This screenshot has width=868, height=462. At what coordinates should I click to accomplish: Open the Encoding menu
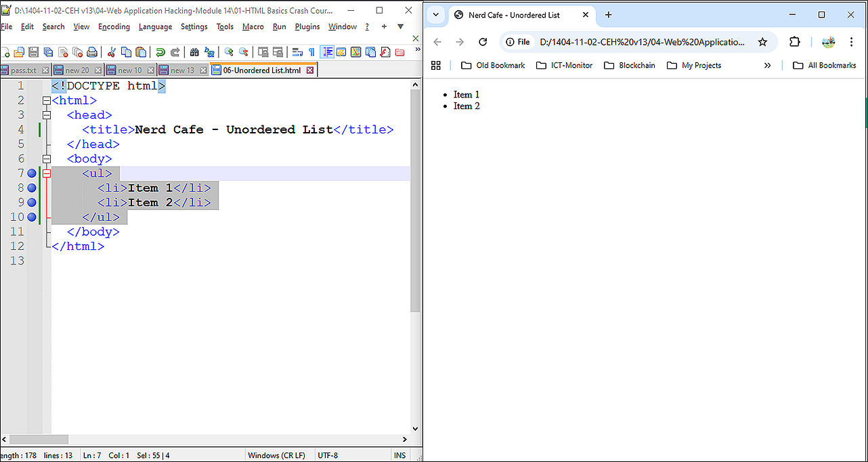pyautogui.click(x=114, y=26)
